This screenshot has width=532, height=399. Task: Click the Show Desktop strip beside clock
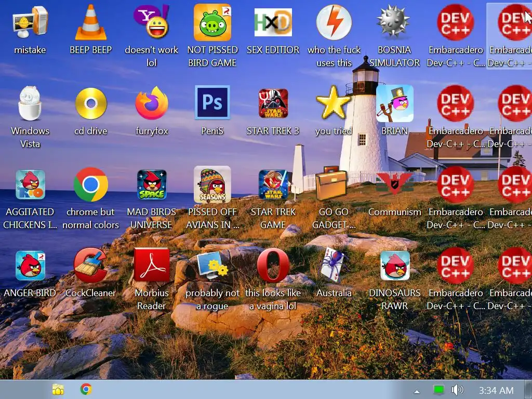click(x=528, y=389)
